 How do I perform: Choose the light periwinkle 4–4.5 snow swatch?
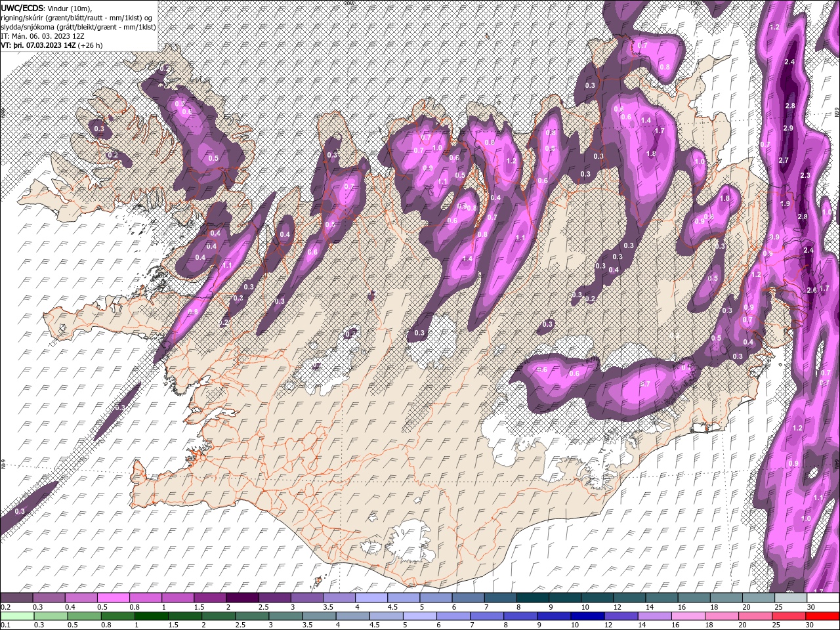(x=371, y=598)
